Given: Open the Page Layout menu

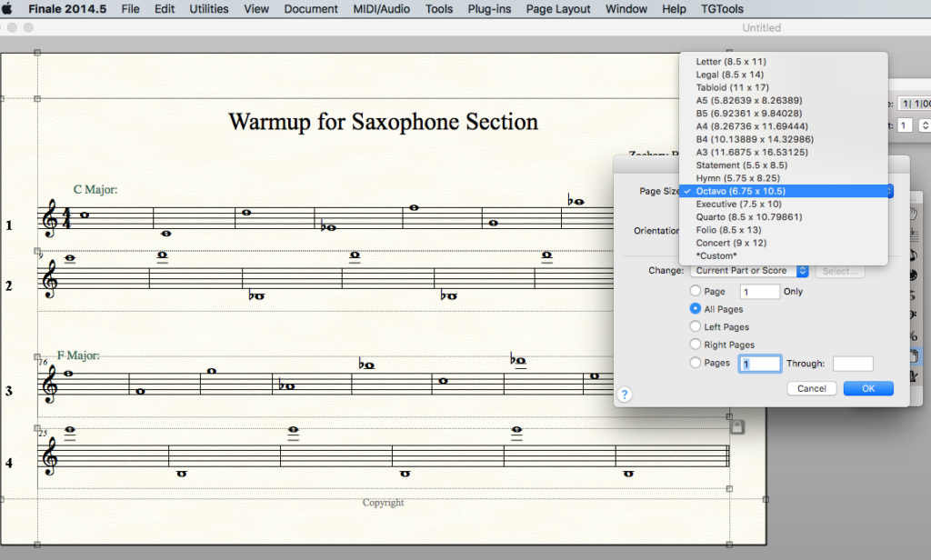Looking at the screenshot, I should (x=558, y=9).
